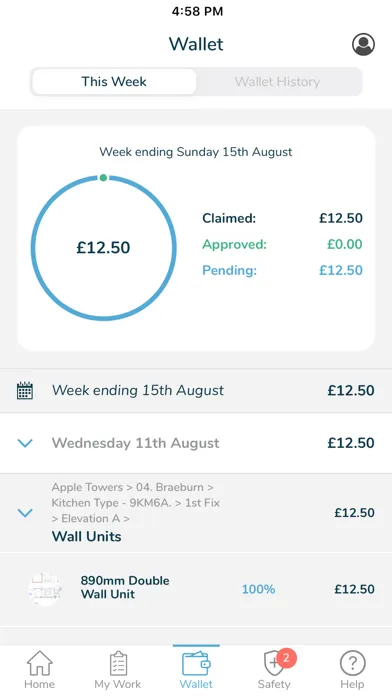The image size is (392, 696).
Task: Open Safety shield icon
Action: [272, 664]
